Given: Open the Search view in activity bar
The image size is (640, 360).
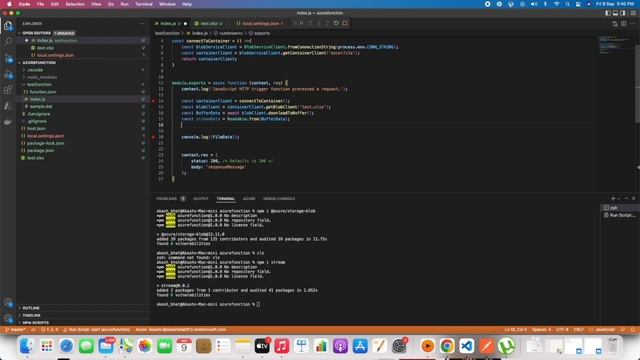Looking at the screenshot, I should point(8,42).
